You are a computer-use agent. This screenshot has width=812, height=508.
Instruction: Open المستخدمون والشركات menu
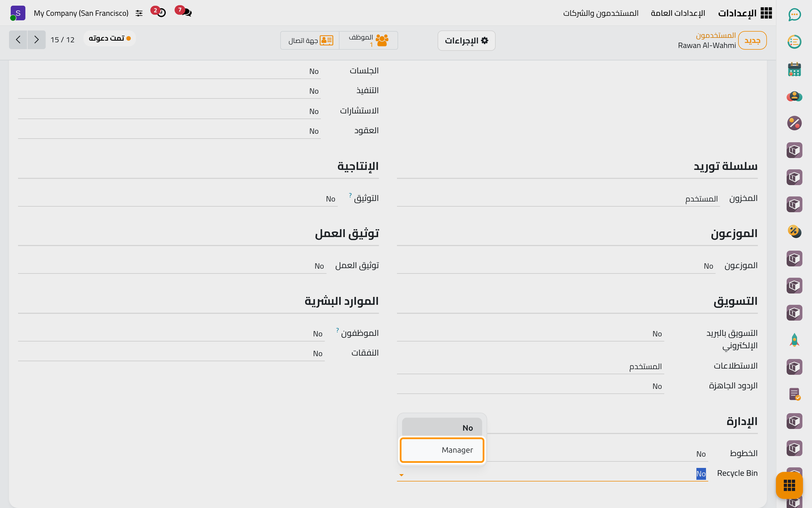coord(601,13)
